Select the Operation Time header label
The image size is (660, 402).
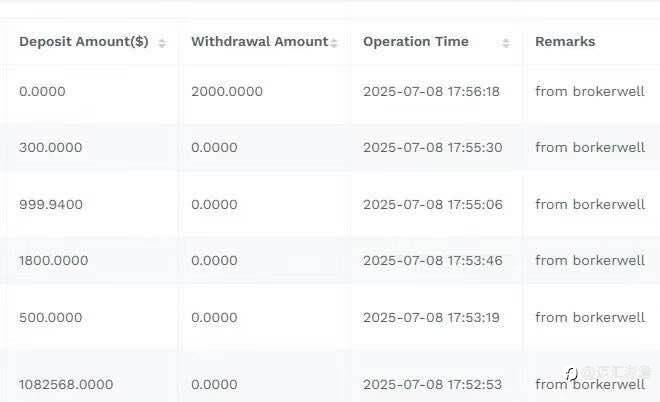415,42
